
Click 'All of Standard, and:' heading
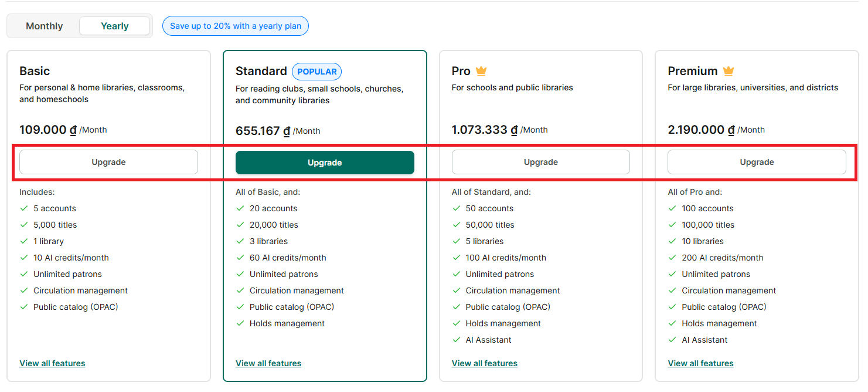[x=491, y=192]
